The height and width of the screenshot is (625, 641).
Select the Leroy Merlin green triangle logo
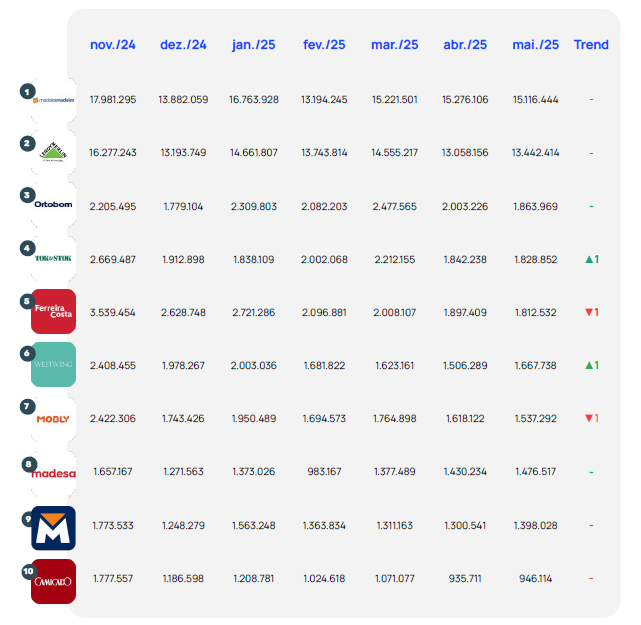54,153
